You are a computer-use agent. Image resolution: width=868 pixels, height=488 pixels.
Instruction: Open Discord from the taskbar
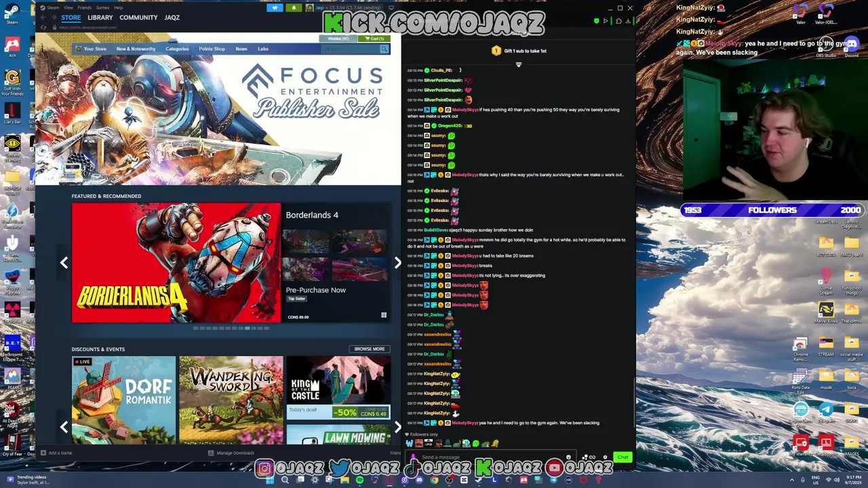[419, 481]
